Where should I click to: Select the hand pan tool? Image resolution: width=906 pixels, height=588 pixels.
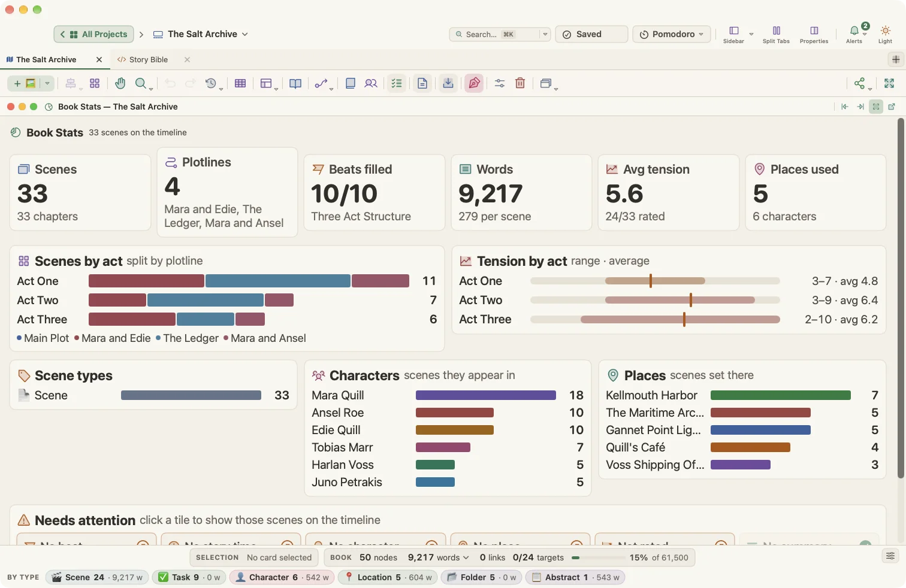[120, 83]
